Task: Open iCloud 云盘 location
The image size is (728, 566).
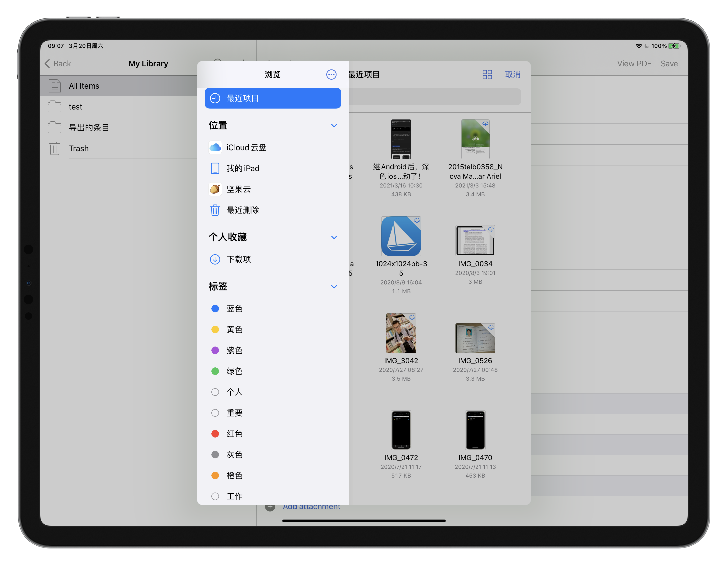Action: (x=273, y=147)
